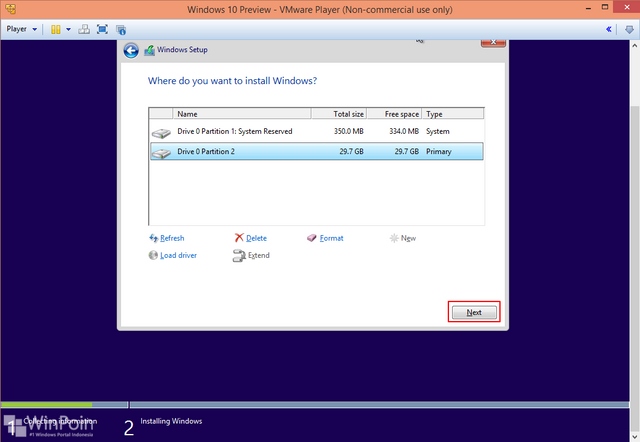Click the 334.0 MB free space cell
Image resolution: width=640 pixels, height=442 pixels.
point(404,131)
